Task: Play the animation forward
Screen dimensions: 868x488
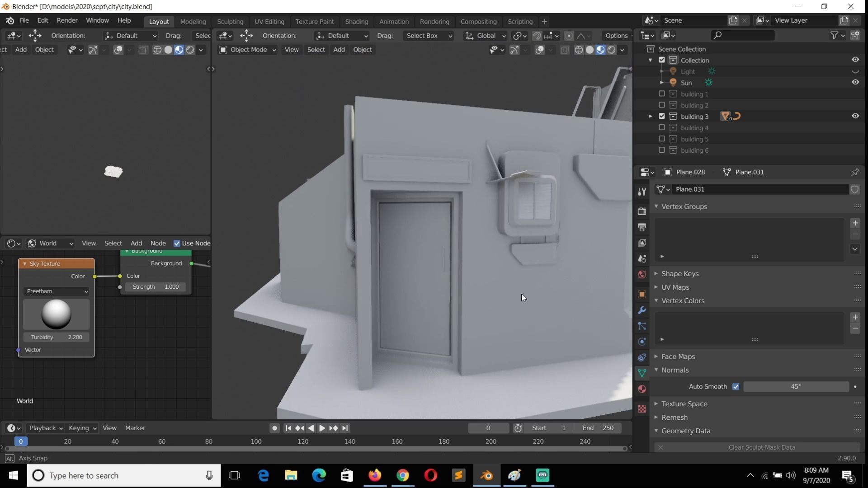Action: pos(322,428)
